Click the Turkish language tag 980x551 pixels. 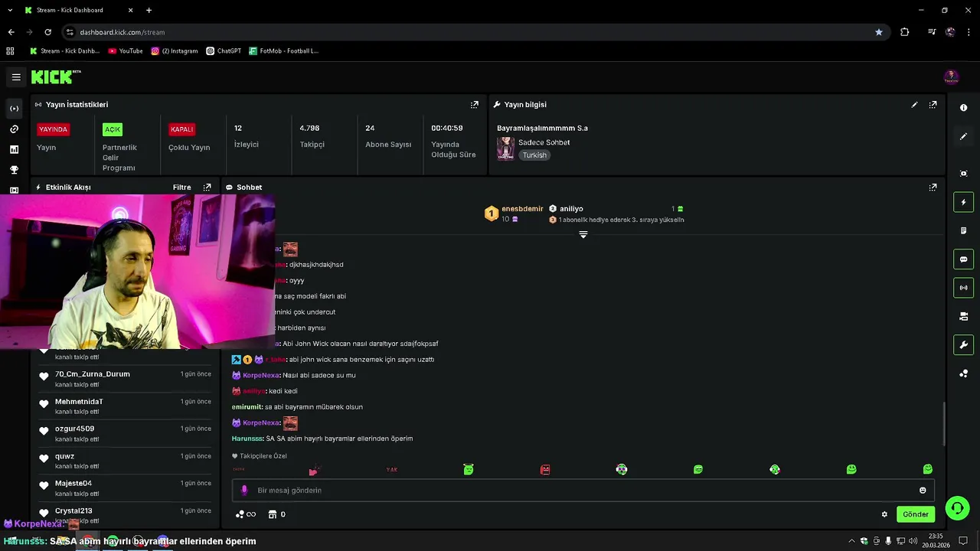tap(534, 155)
